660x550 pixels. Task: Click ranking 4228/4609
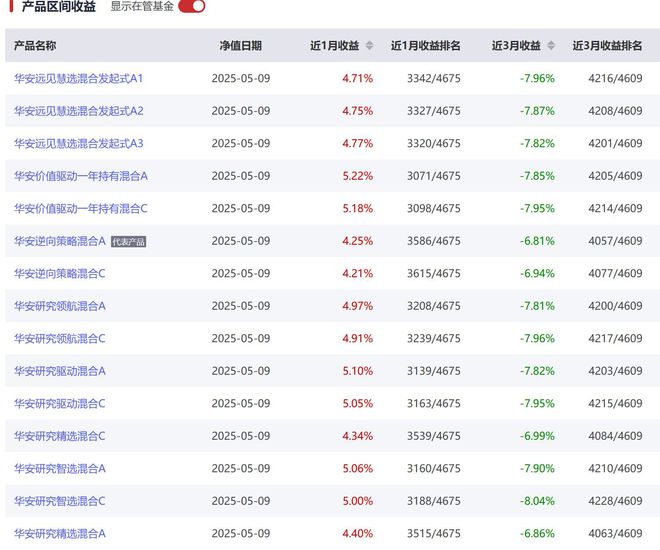615,501
